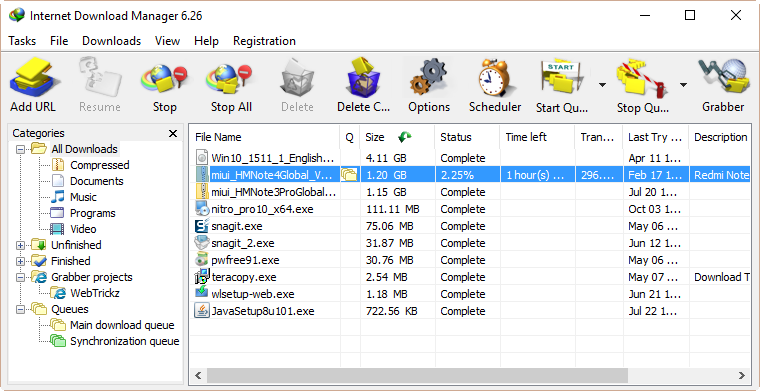Click the Stop Queue toolbar icon
Image resolution: width=760 pixels, height=391 pixels.
coord(642,78)
